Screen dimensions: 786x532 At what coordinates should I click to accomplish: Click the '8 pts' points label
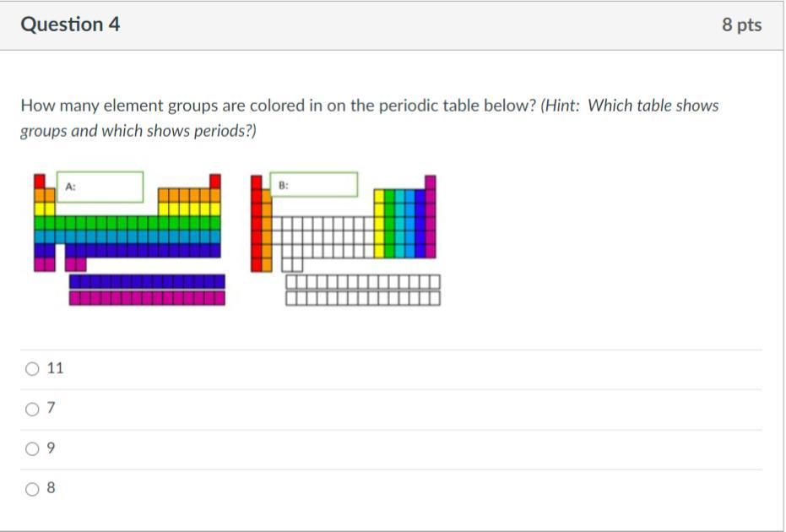(x=741, y=25)
